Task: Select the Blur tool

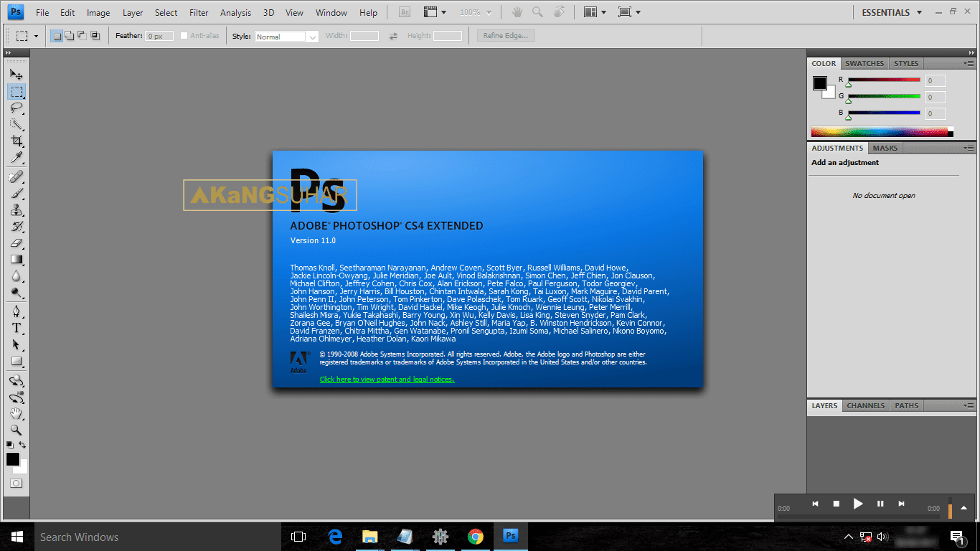Action: [16, 276]
